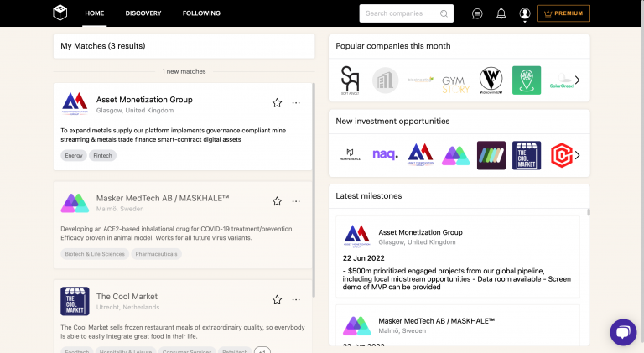Open SolarCreek in popular companies
The image size is (644, 353).
point(562,80)
